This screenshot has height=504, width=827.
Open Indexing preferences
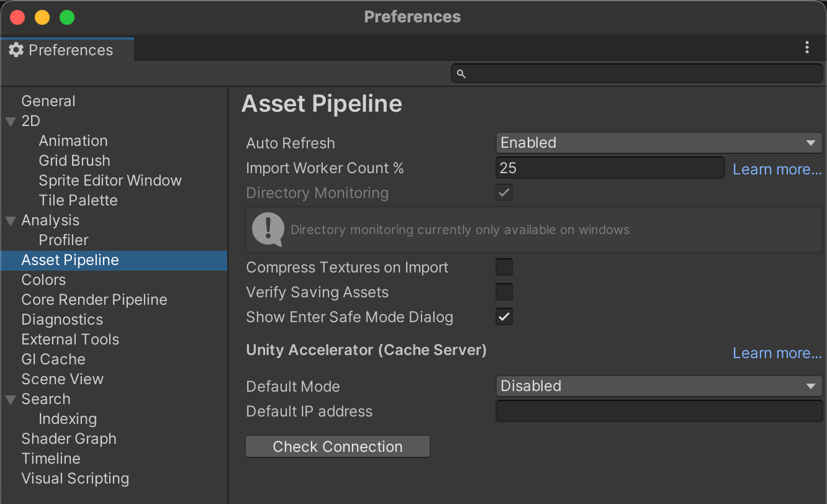pyautogui.click(x=68, y=419)
